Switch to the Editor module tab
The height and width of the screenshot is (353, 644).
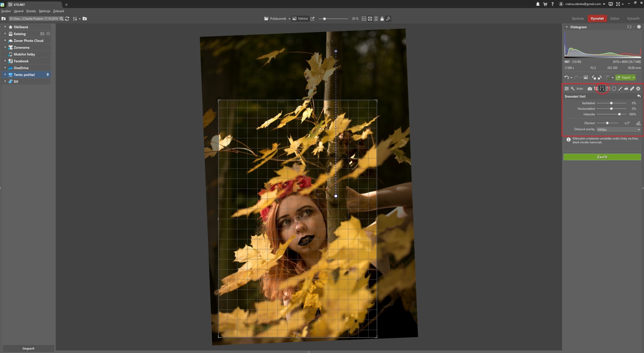(x=615, y=19)
